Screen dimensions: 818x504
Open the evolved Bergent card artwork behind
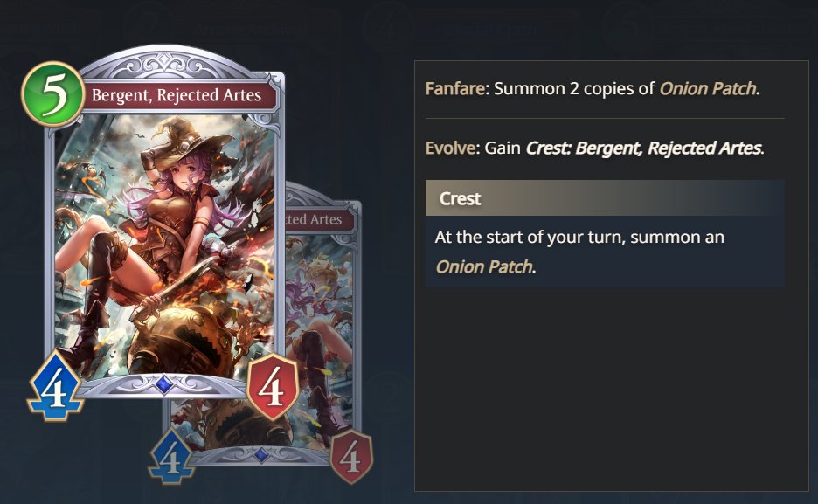point(321,339)
